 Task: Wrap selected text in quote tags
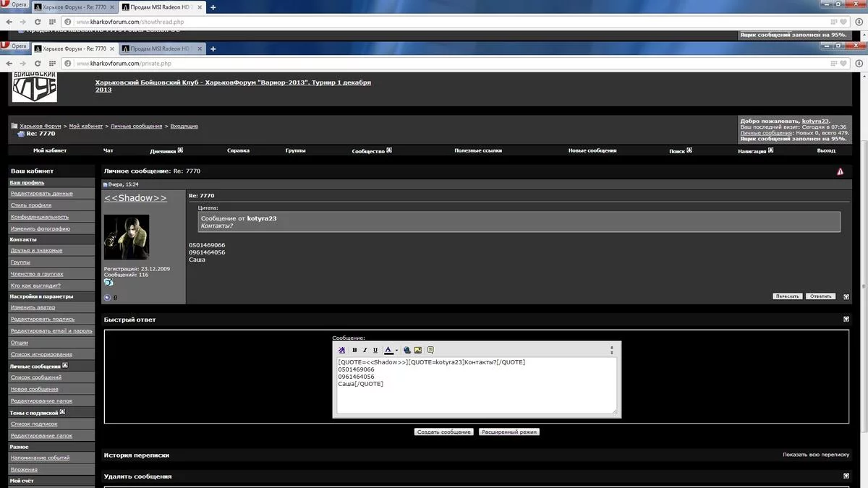click(430, 350)
